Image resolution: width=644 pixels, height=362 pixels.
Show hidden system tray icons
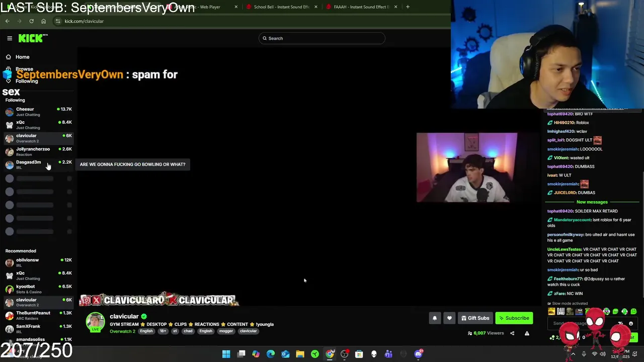tap(573, 354)
